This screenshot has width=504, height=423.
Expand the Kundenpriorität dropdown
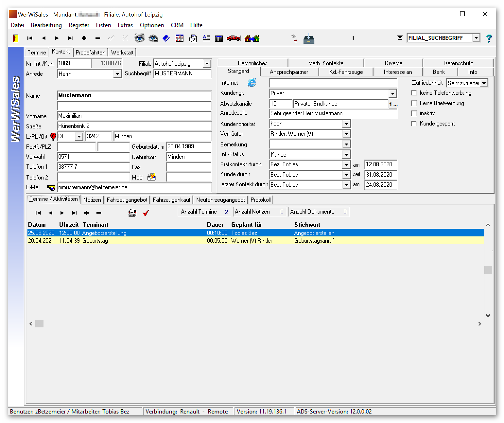coord(346,124)
